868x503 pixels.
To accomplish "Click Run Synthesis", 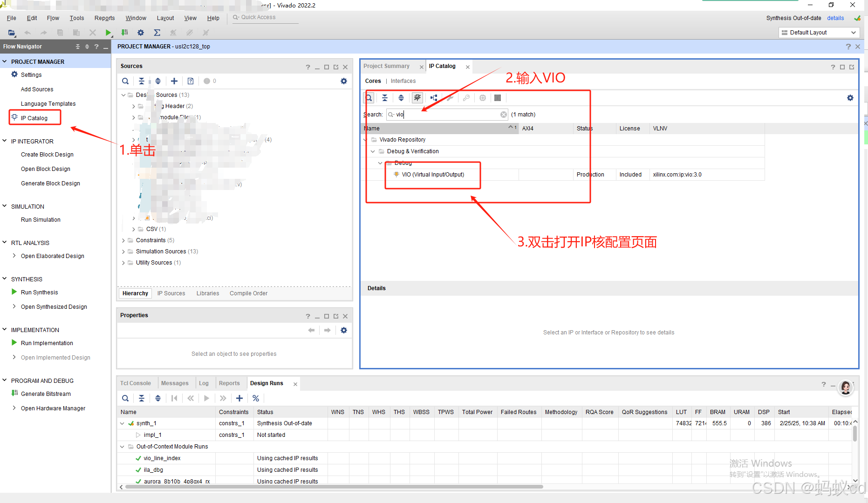I will click(x=40, y=292).
